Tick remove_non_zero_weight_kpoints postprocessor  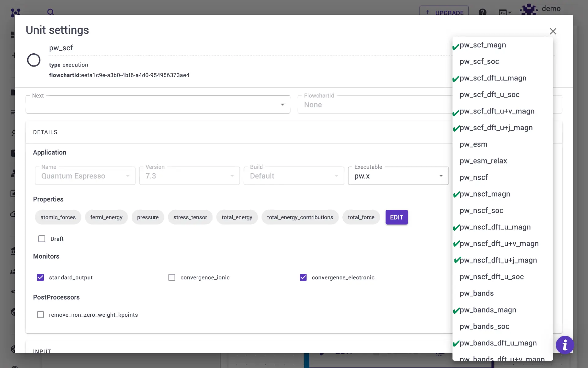pyautogui.click(x=40, y=315)
